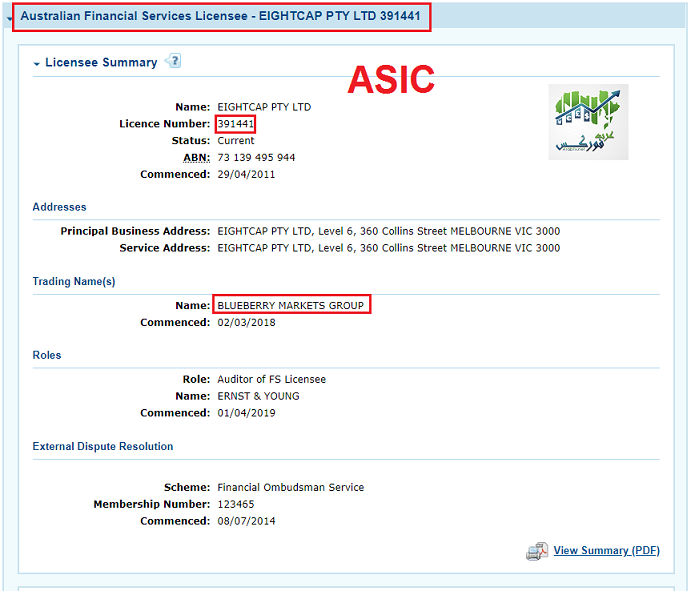Select the name value EIGHTCAP PTY LTD
The width and height of the screenshot is (691, 591).
(264, 107)
